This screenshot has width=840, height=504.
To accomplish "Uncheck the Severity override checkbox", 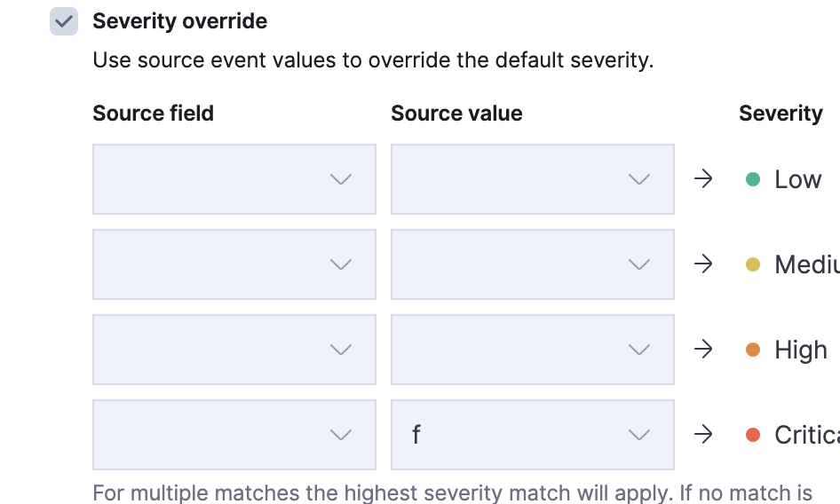I will 64,21.
